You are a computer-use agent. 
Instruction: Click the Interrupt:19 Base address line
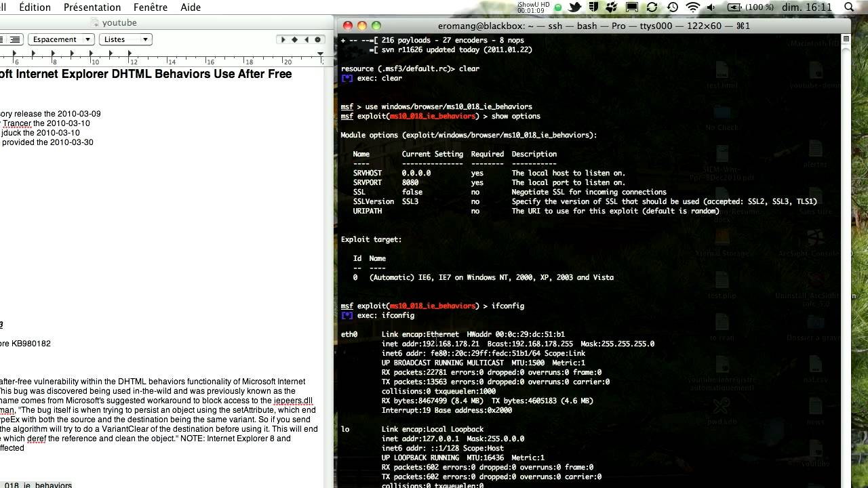point(446,410)
